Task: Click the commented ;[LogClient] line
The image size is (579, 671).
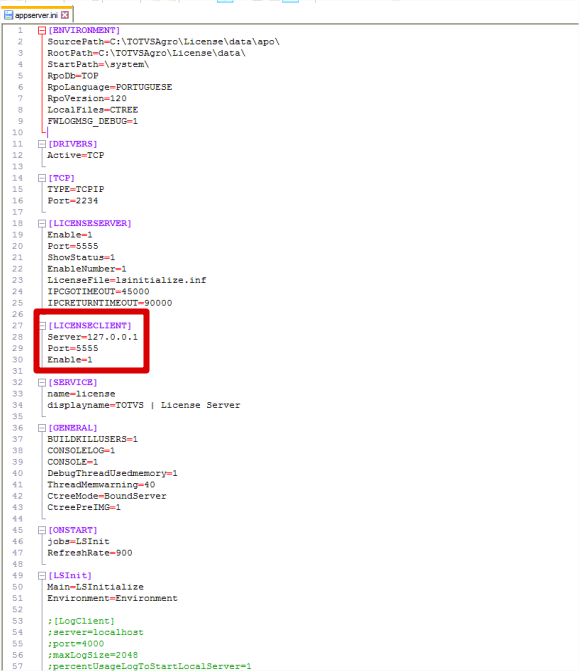Action: pos(81,621)
